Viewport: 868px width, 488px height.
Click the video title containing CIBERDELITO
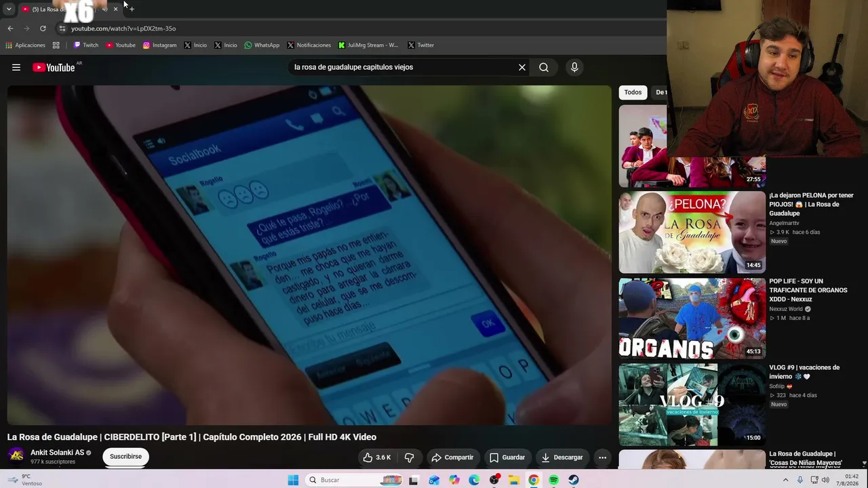[192, 437]
